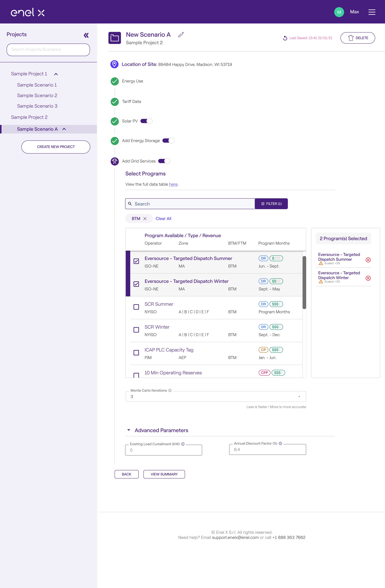Open the hamburger menu
385x588 pixels.
[372, 12]
